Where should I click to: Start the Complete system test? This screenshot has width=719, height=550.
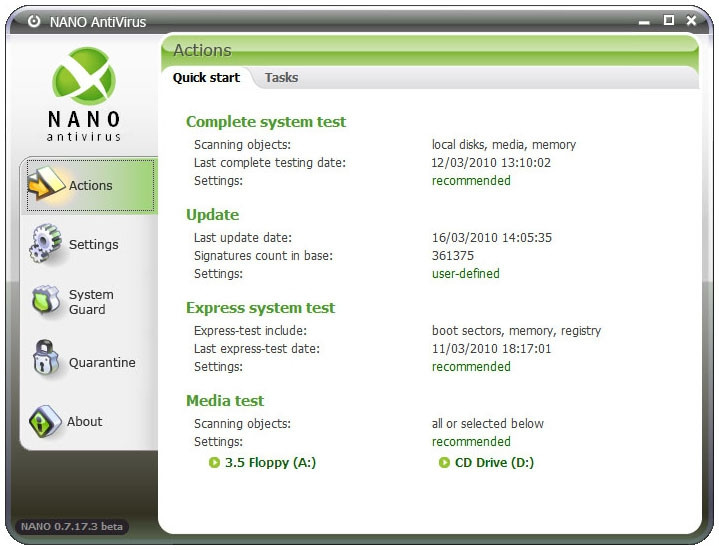coord(266,122)
